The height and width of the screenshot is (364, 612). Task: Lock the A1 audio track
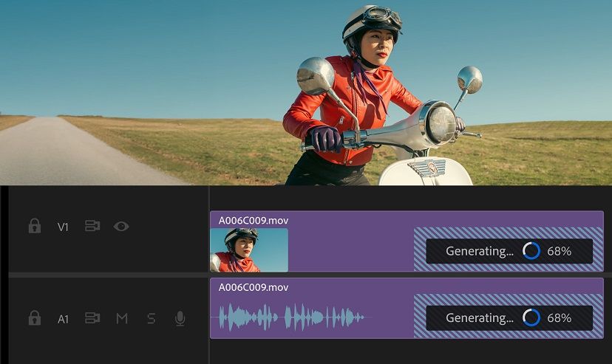coord(35,318)
